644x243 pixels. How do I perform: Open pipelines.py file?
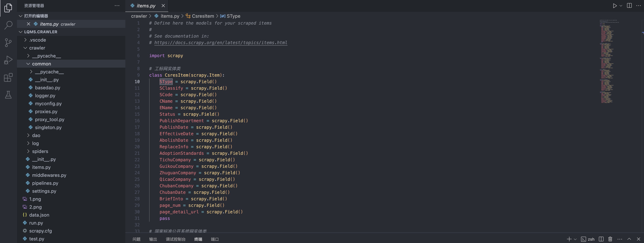coord(71,183)
